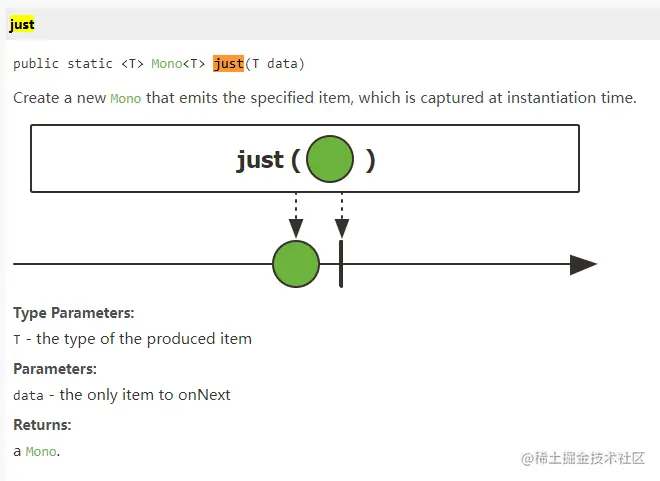The height and width of the screenshot is (481, 660).
Task: Click the Mono link in method signature
Action: [x=167, y=64]
